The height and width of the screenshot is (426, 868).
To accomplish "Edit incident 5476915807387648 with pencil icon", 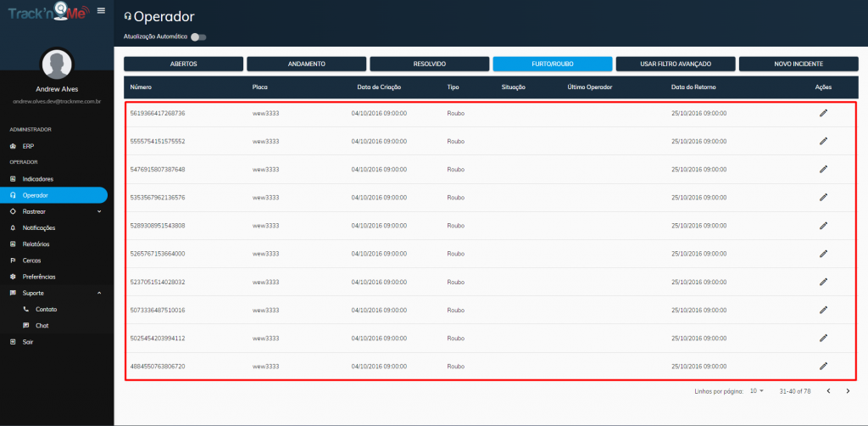I will (823, 169).
